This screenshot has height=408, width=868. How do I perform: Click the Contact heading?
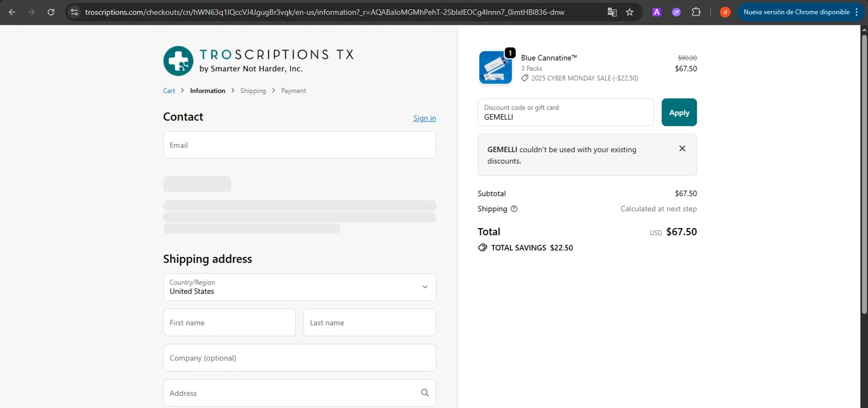[183, 117]
